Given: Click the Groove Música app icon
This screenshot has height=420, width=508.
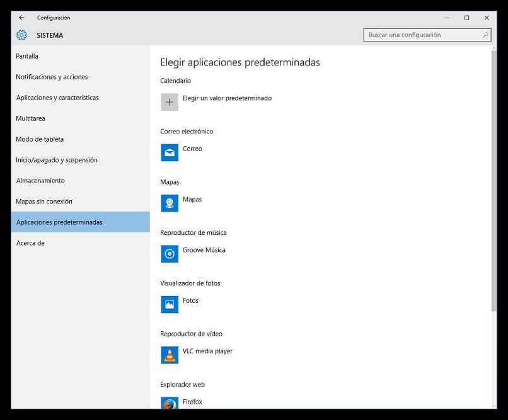Looking at the screenshot, I should coord(170,254).
